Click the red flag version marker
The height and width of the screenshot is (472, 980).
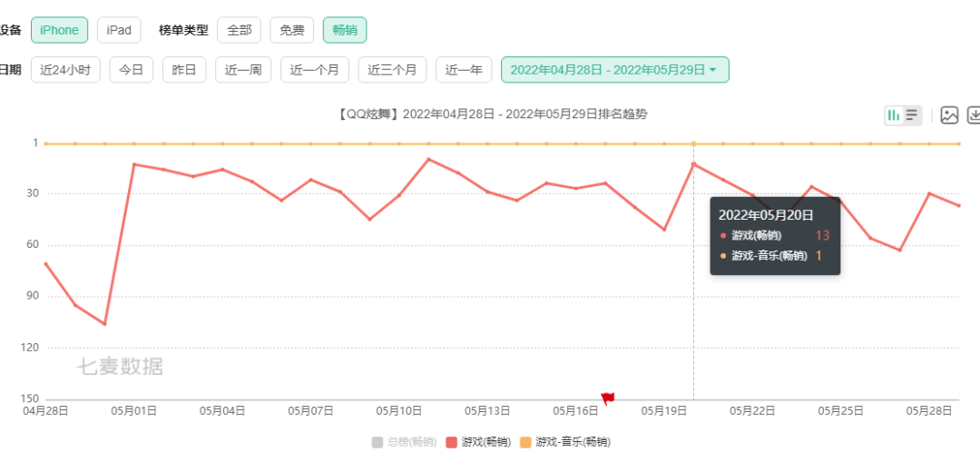click(x=607, y=398)
